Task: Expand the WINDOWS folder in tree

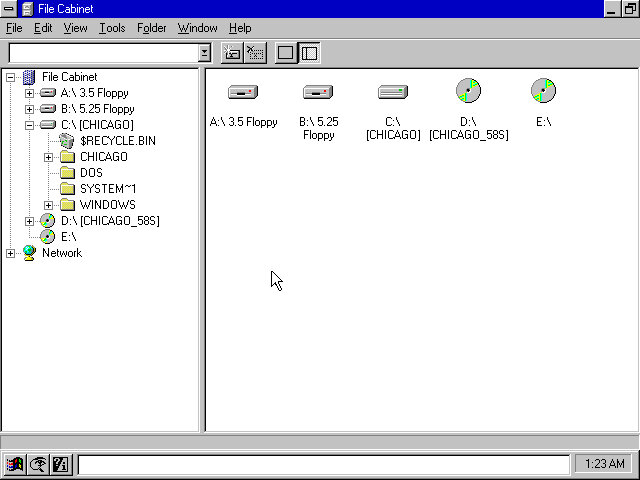Action: click(x=49, y=205)
